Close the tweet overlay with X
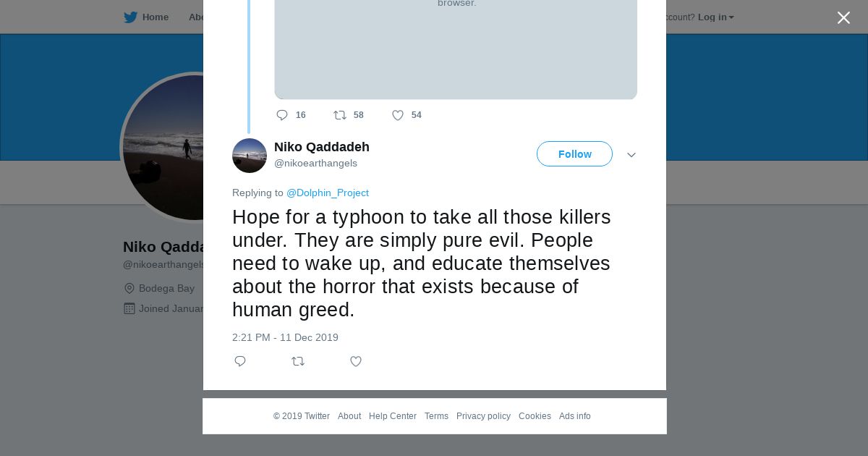Viewport: 868px width, 456px height. 843,18
